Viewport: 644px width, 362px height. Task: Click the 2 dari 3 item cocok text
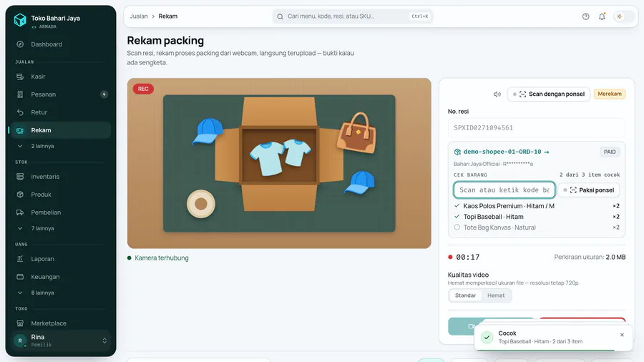590,175
